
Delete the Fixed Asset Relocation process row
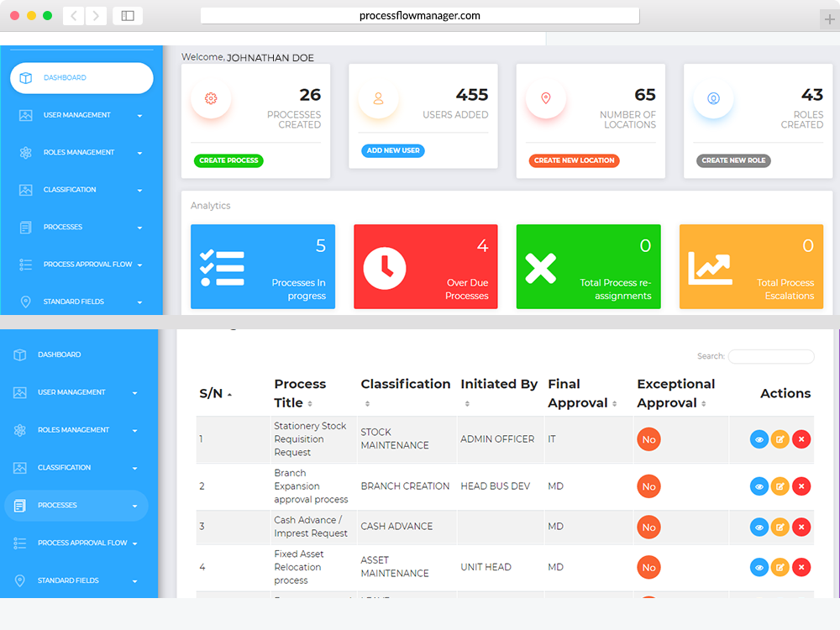click(801, 568)
